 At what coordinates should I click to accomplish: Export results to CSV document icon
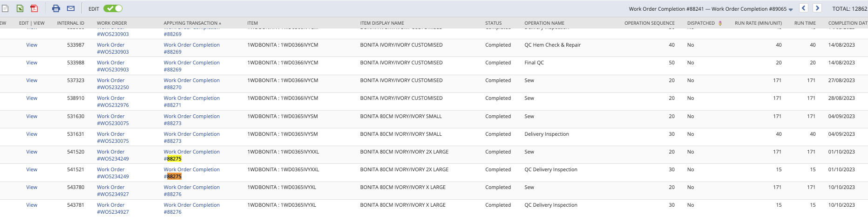[5, 8]
